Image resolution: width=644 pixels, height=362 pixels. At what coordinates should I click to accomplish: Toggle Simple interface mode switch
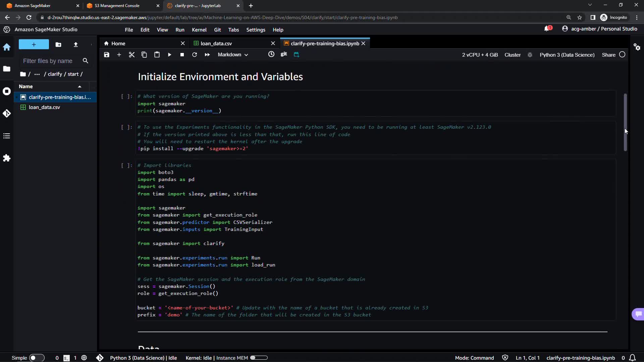(37, 358)
